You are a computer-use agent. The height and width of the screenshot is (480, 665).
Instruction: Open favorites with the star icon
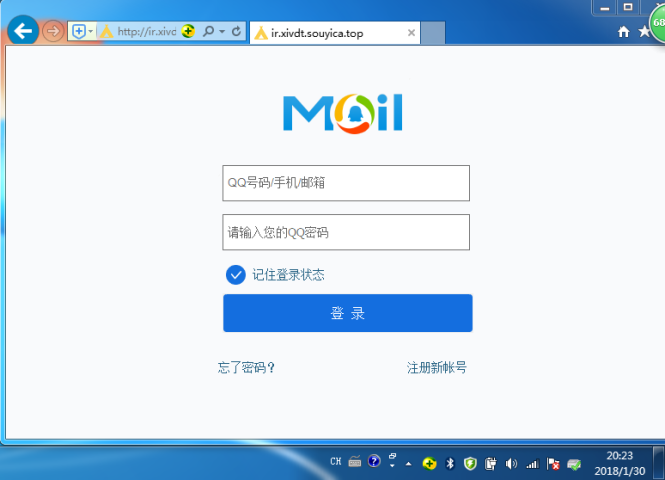[645, 31]
